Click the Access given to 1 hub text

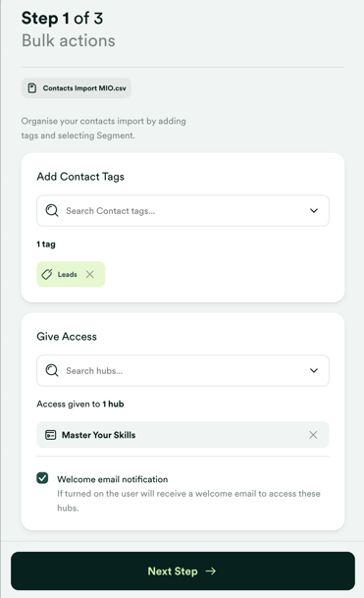pos(80,404)
